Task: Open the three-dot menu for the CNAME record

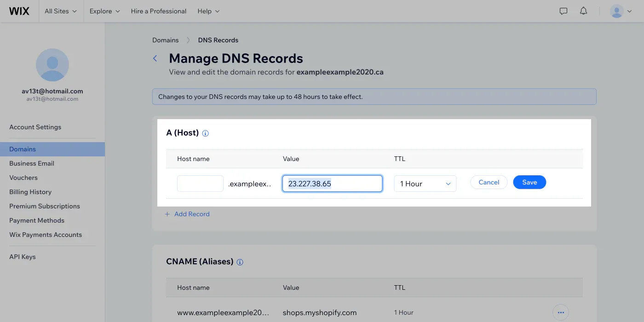Action: (x=561, y=313)
